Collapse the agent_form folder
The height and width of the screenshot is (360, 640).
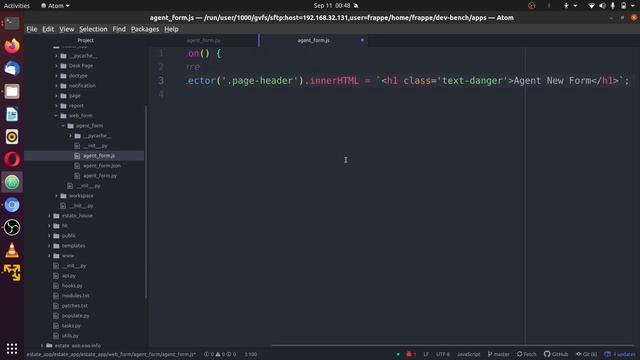[x=83, y=126]
